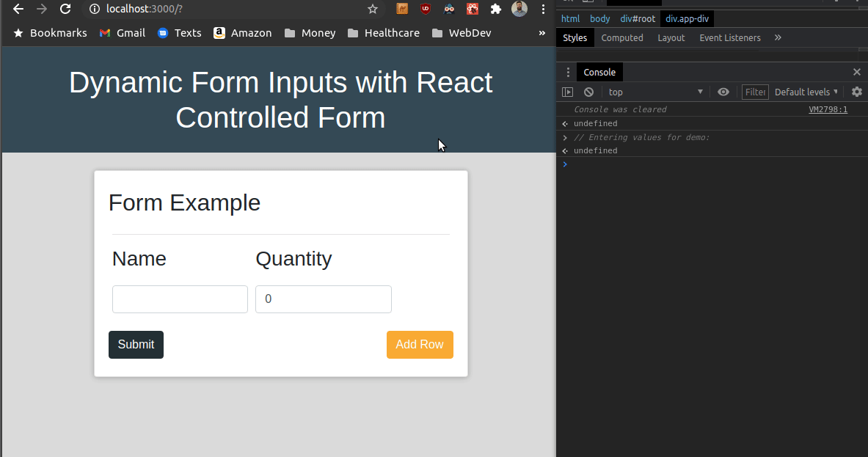Click the Form Example heading
Image resolution: width=868 pixels, height=457 pixels.
[184, 203]
